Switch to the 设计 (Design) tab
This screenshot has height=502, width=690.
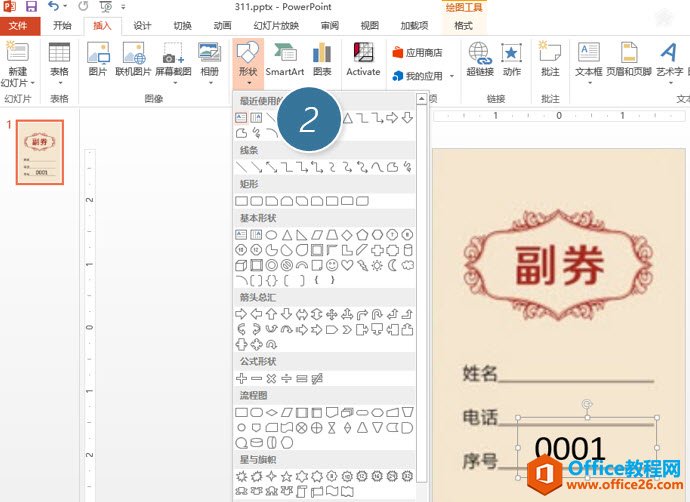[x=142, y=26]
